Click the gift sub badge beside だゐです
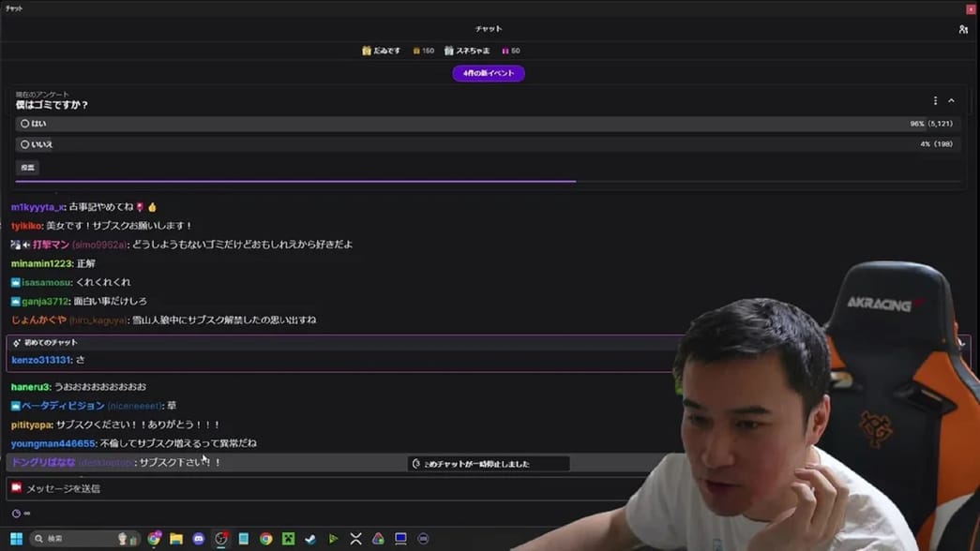The width and height of the screenshot is (980, 551). [x=366, y=51]
